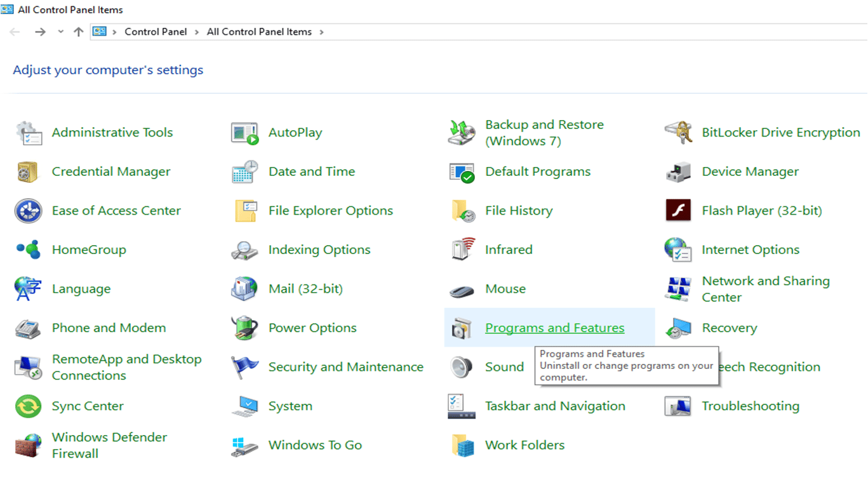Open the Taskbar and Navigation link
This screenshot has width=868, height=489.
point(555,406)
